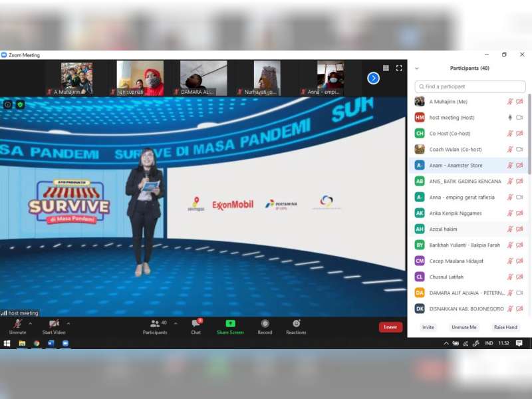
Task: Open video options dropdown next to Start Video
Action: pos(68,323)
